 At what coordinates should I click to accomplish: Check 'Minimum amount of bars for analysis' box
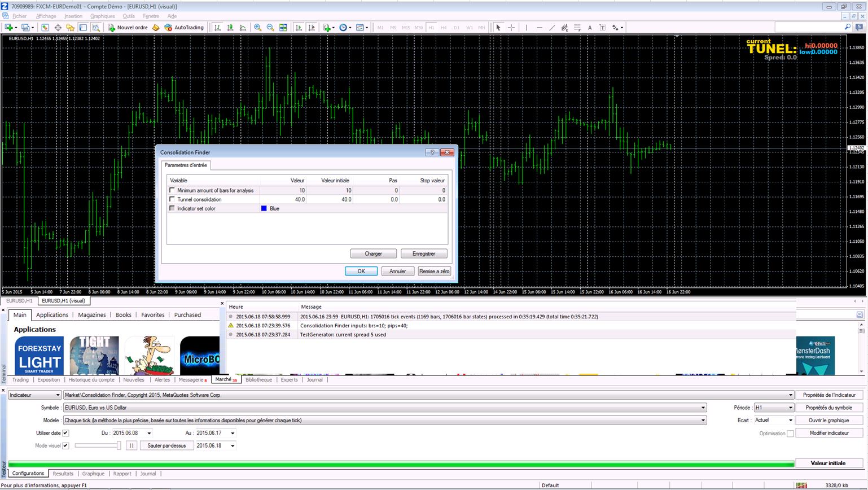point(172,190)
